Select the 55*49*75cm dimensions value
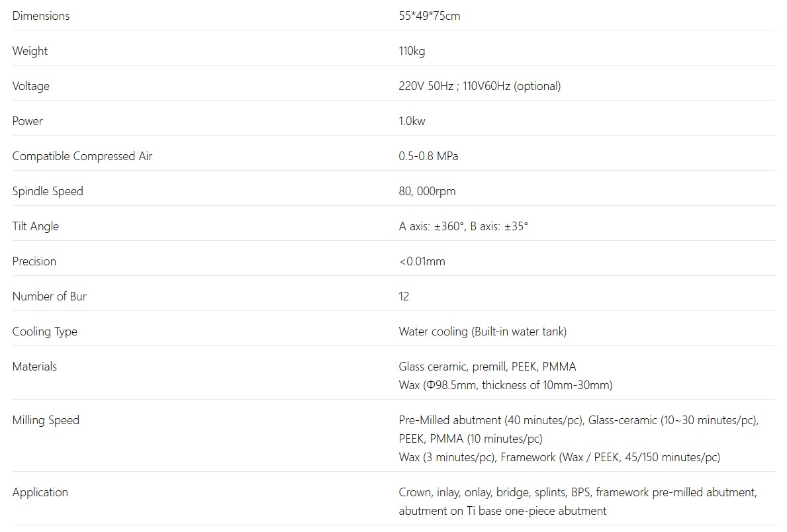Viewport: 787px width, 532px height. tap(429, 16)
